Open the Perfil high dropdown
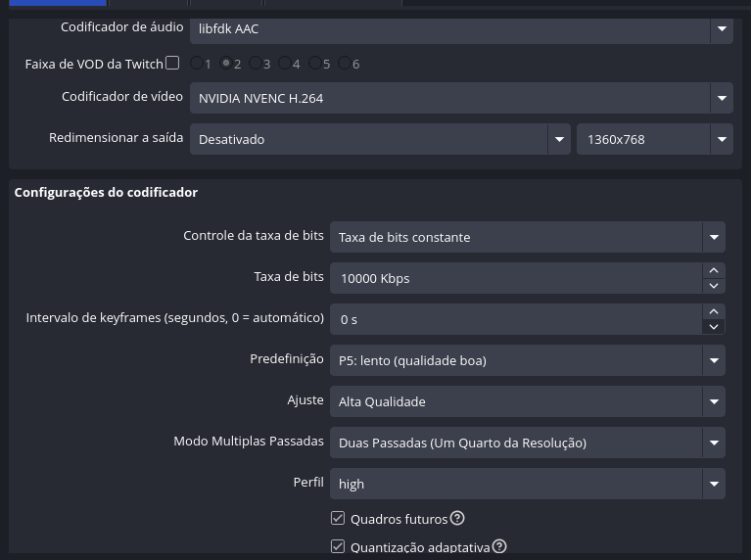Viewport: 751px width, 560px height. [x=714, y=484]
